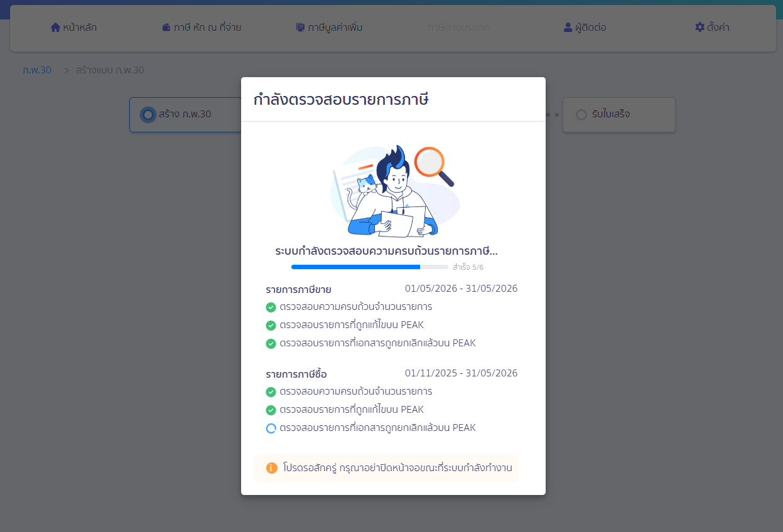Screen dimensions: 783x532
Task: Click the in-progress purchase check ตรวจสอบรายการที่เอกสารถูกยกเลิกแล้วบน PEAK text
Action: (x=378, y=428)
